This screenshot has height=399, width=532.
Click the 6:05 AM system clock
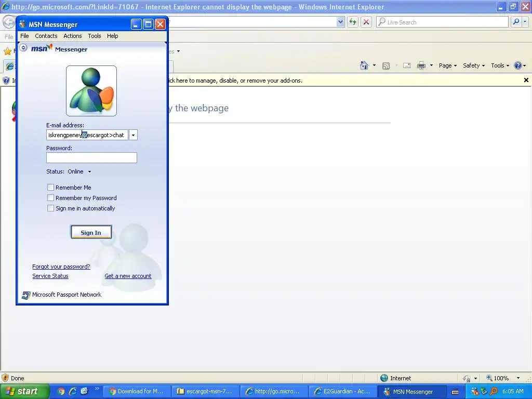coord(513,391)
